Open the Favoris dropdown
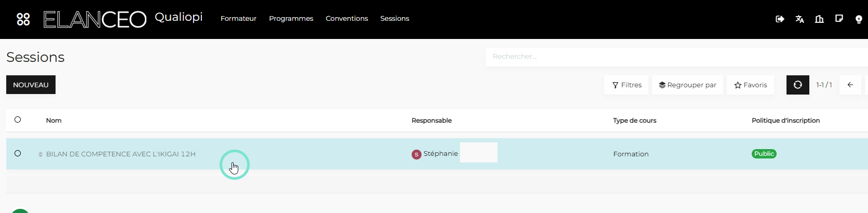The image size is (868, 213). (x=750, y=85)
